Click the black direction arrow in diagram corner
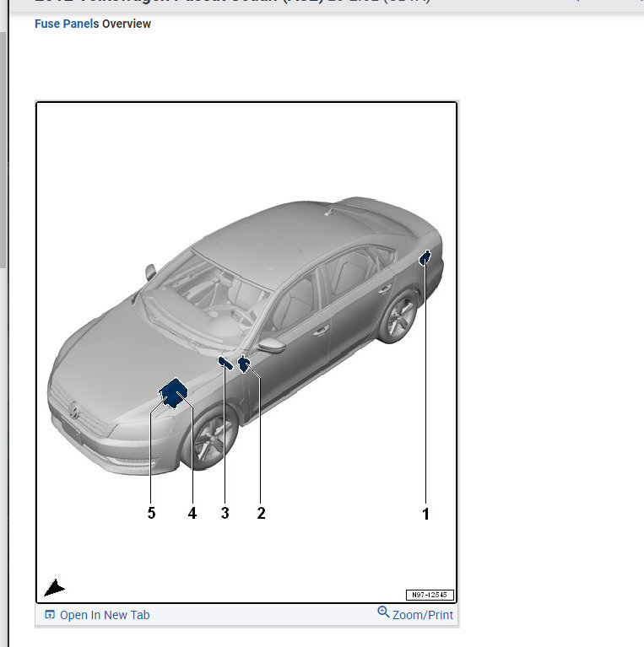644x647 pixels. tap(54, 588)
